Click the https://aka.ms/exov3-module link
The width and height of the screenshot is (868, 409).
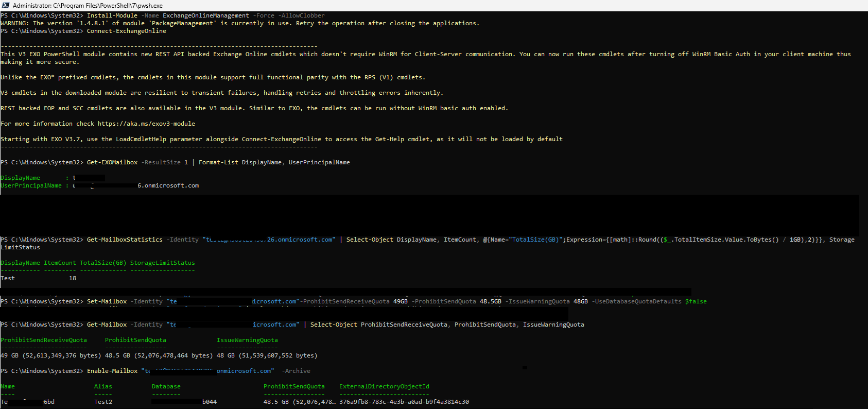point(146,124)
